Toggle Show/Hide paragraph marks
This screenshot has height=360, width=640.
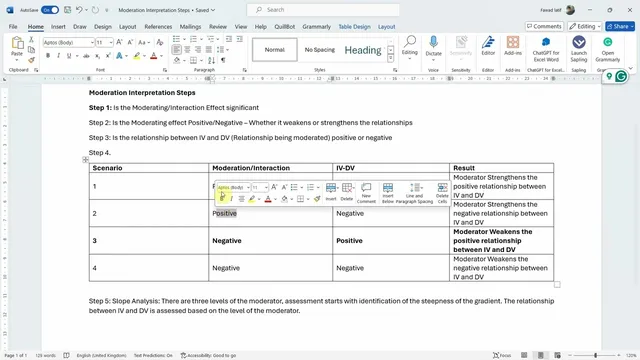pos(223,60)
